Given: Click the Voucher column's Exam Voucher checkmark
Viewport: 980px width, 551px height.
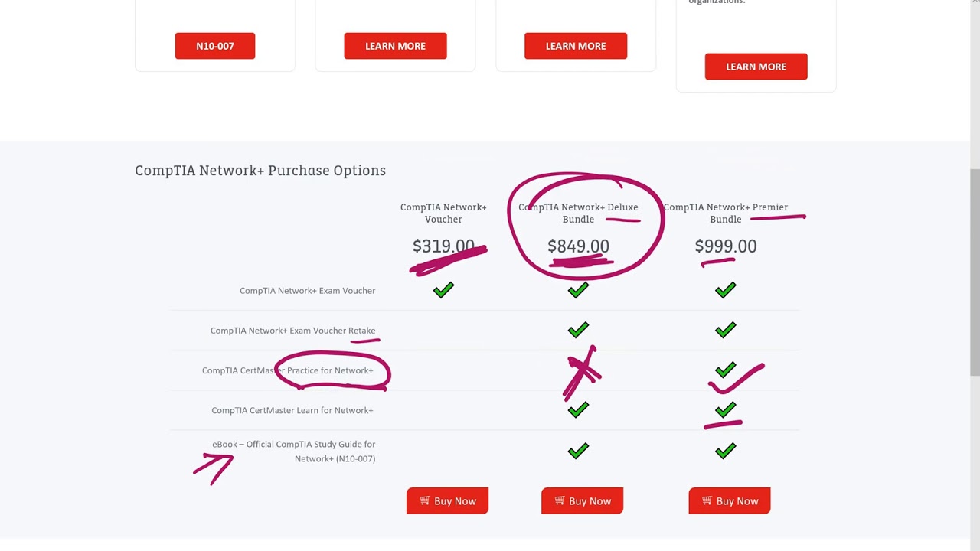Looking at the screenshot, I should point(443,290).
